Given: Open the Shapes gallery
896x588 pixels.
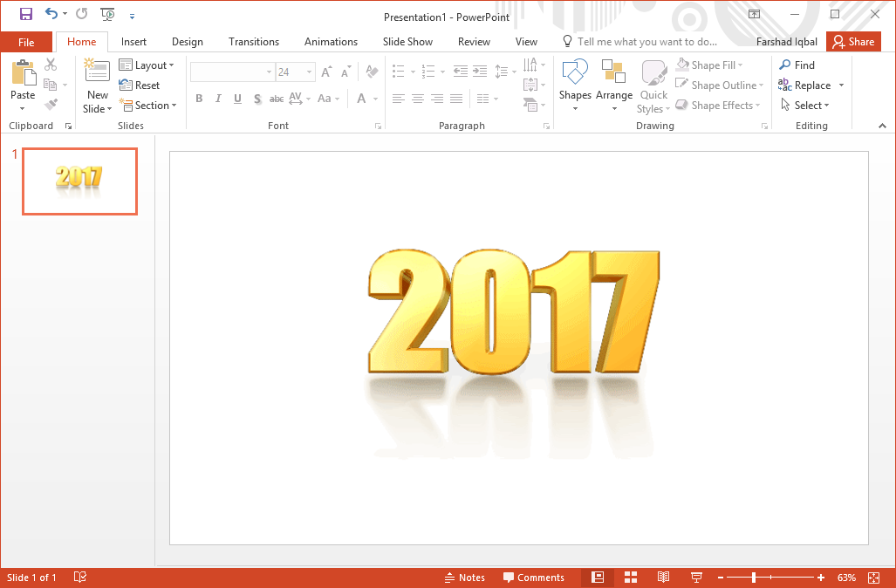Looking at the screenshot, I should coord(575,85).
